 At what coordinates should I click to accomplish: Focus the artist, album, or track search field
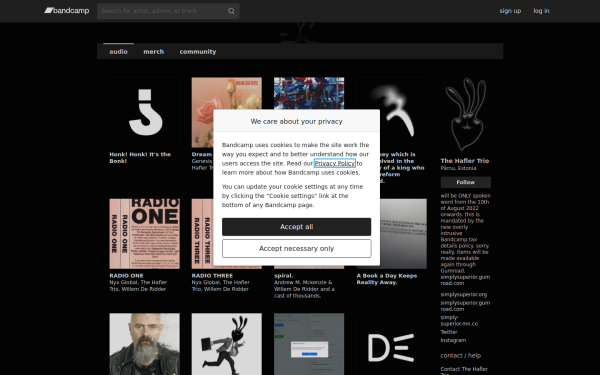168,11
